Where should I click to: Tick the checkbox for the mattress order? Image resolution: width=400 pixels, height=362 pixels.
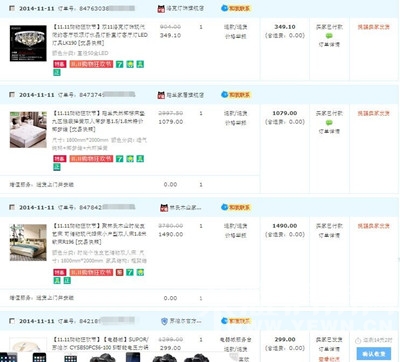tap(12, 95)
